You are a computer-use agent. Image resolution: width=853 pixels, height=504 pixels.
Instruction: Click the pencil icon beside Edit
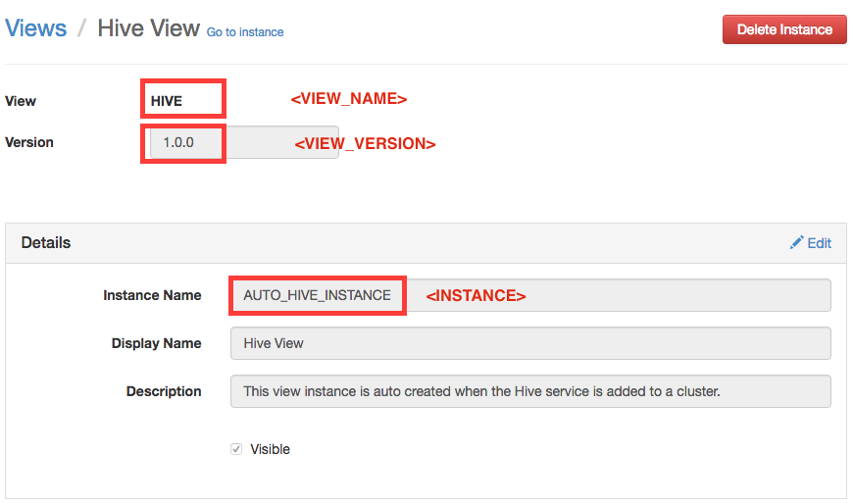[x=796, y=242]
